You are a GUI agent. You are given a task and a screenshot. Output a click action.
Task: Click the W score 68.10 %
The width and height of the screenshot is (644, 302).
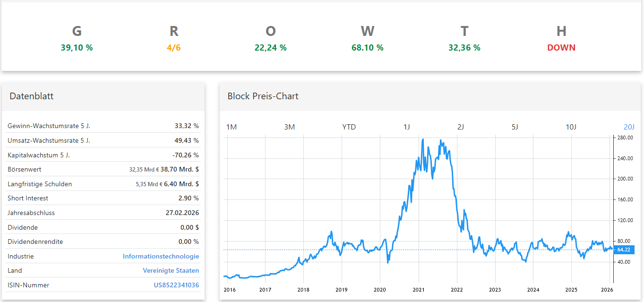367,48
